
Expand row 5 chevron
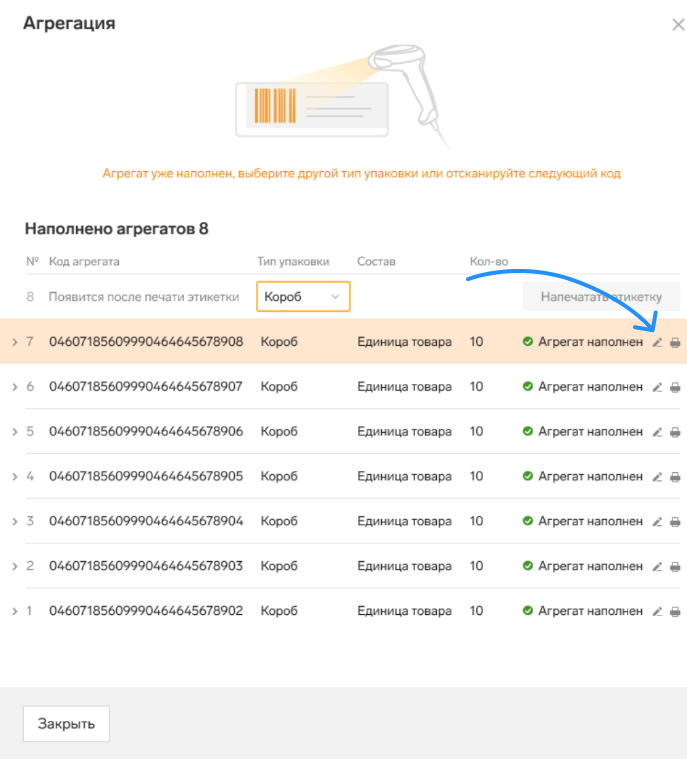coord(15,432)
